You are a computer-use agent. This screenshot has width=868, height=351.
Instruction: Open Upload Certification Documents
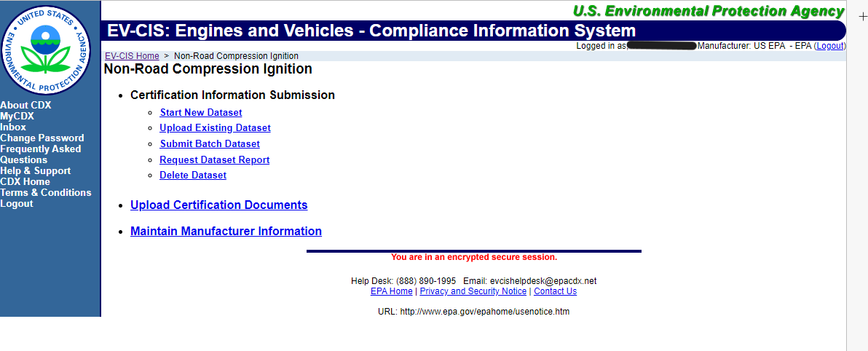click(x=219, y=205)
